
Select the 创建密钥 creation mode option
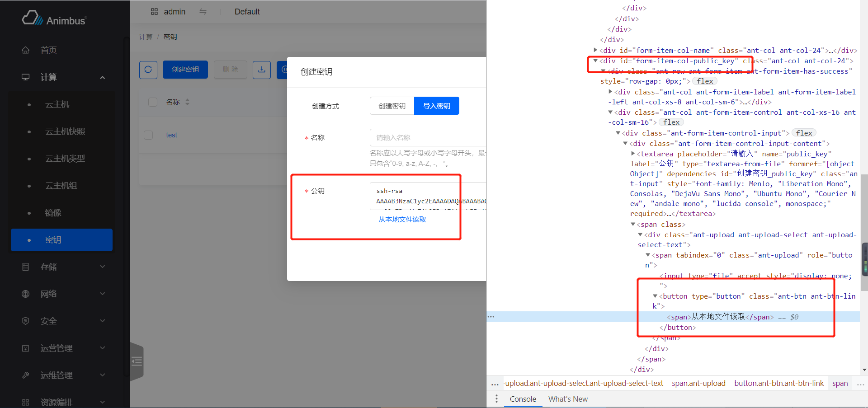(392, 106)
